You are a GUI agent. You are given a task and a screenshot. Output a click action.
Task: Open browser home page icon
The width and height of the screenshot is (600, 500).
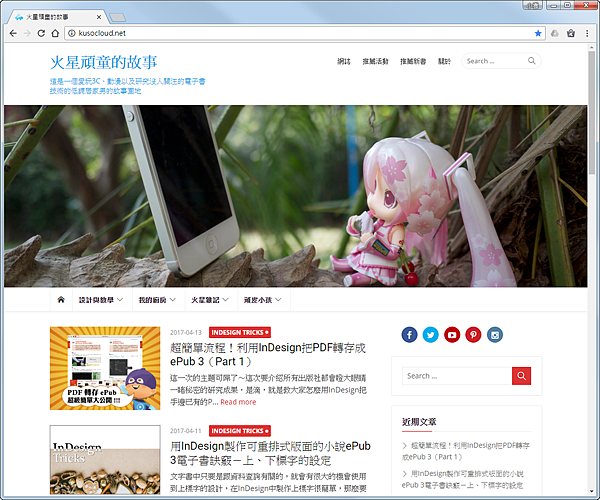point(55,33)
